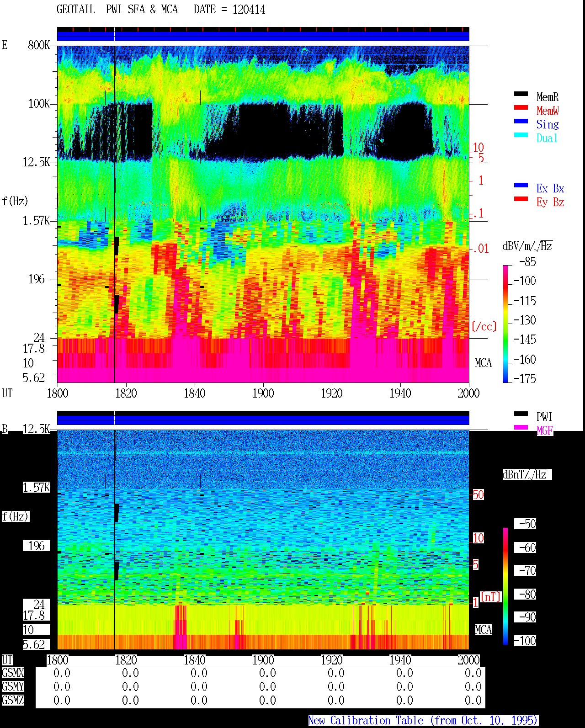Click the 'Ex Bx' legend label

(550, 188)
